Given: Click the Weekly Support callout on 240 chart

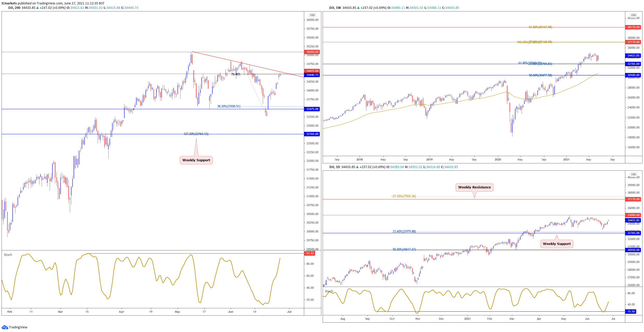Looking at the screenshot, I should (196, 160).
